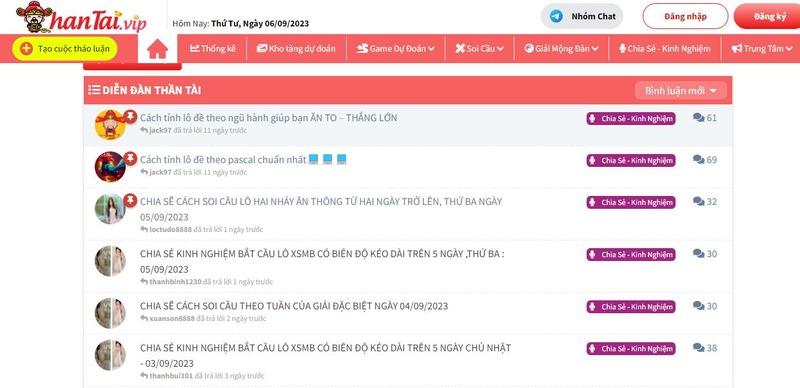
Task: Expand the Game Dự Đoán dropdown
Action: 395,48
